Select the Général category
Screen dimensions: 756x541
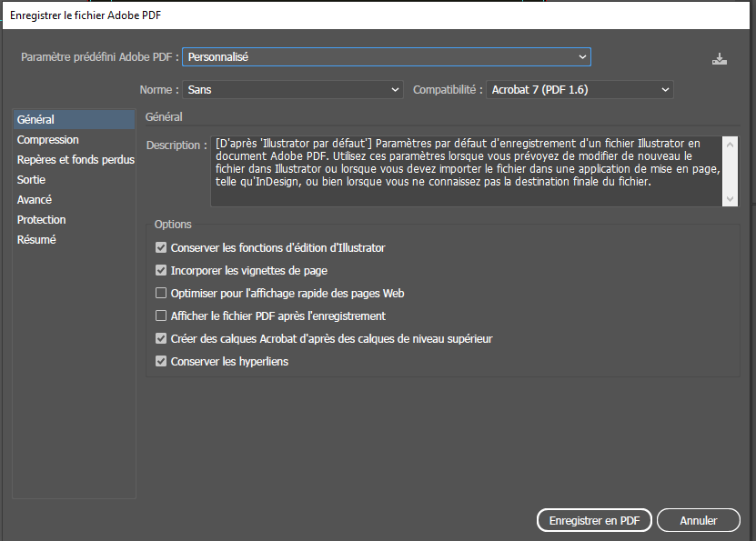click(x=36, y=120)
